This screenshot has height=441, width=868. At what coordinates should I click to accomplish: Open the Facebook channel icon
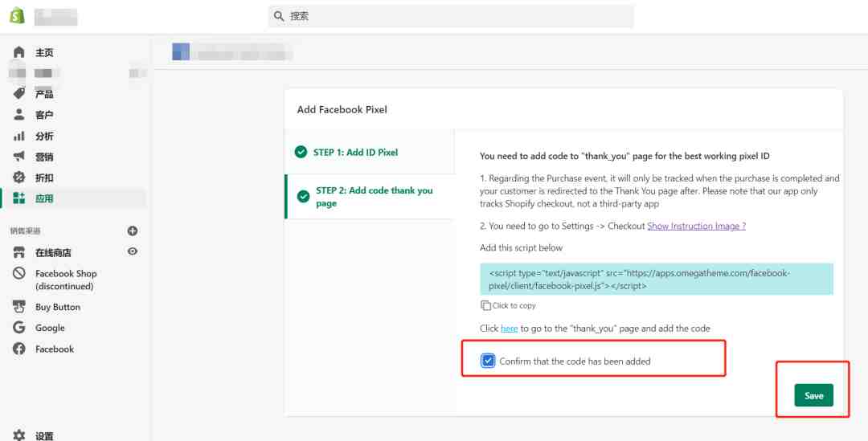18,349
